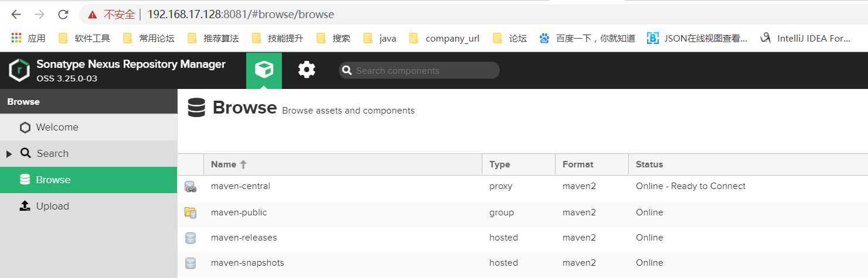This screenshot has height=278, width=868.
Task: Open the 论坛 bookmark folder
Action: 510,38
